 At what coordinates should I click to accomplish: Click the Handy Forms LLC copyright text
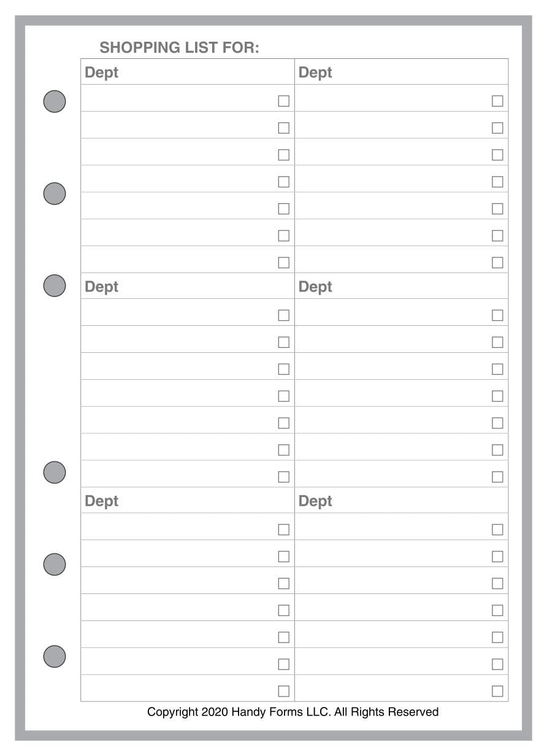[x=293, y=712]
